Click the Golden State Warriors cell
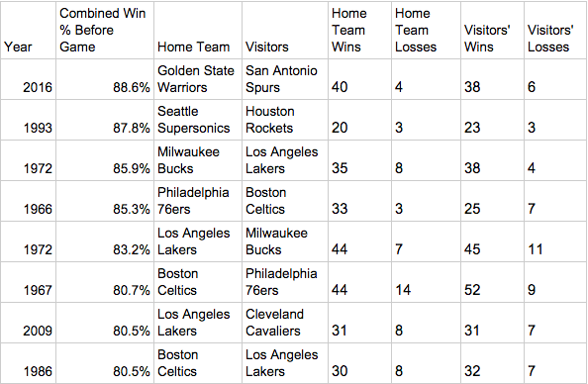This screenshot has width=588, height=384. tap(196, 79)
